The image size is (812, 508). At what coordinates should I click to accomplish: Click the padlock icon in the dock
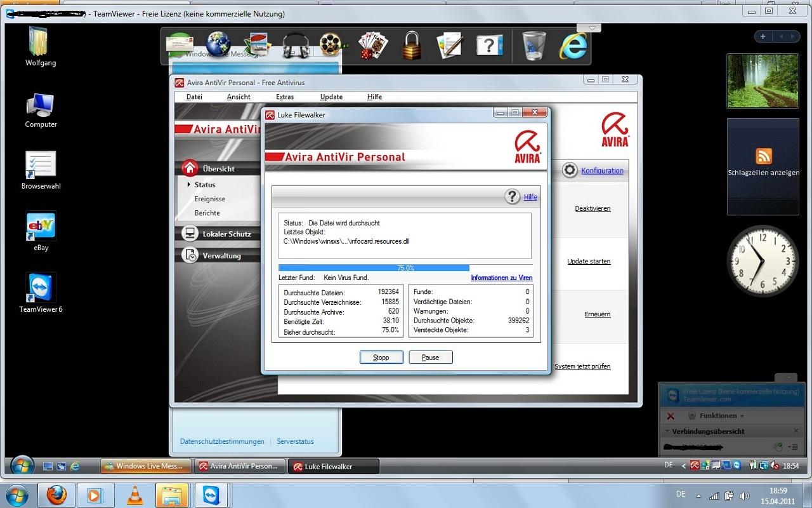pos(412,46)
